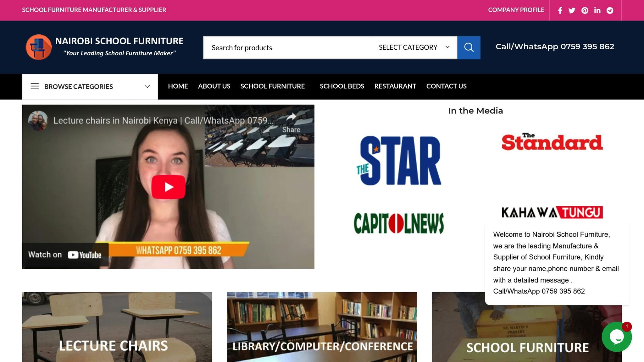This screenshot has height=362, width=644.
Task: Open the Capital News media logo
Action: coord(399,223)
